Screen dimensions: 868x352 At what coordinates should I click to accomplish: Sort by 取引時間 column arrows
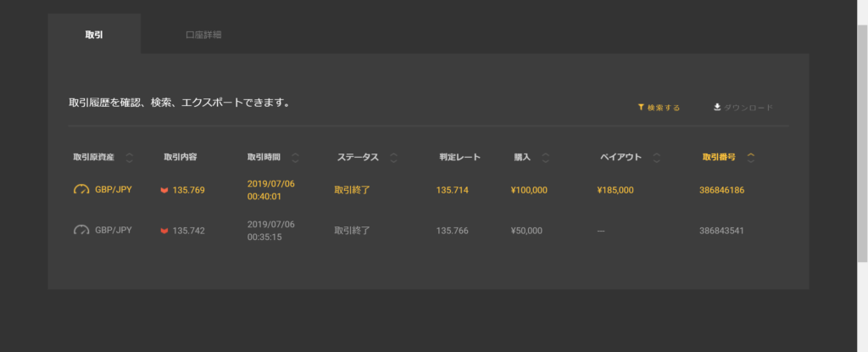click(295, 158)
